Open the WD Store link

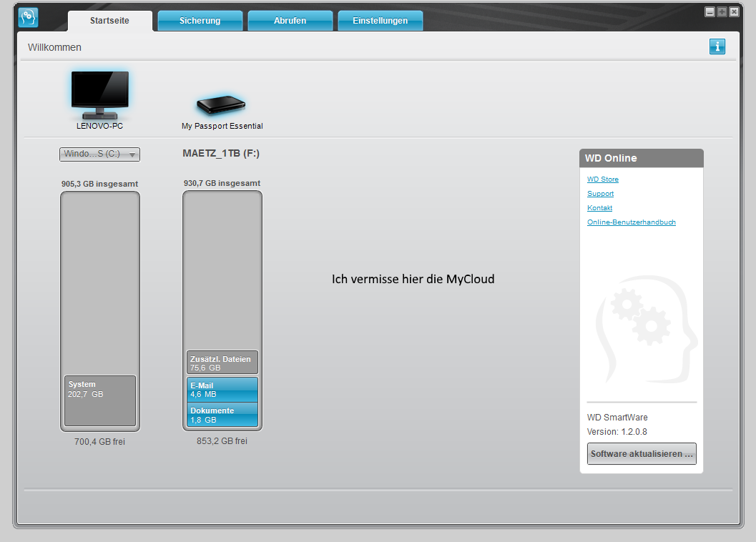click(603, 179)
